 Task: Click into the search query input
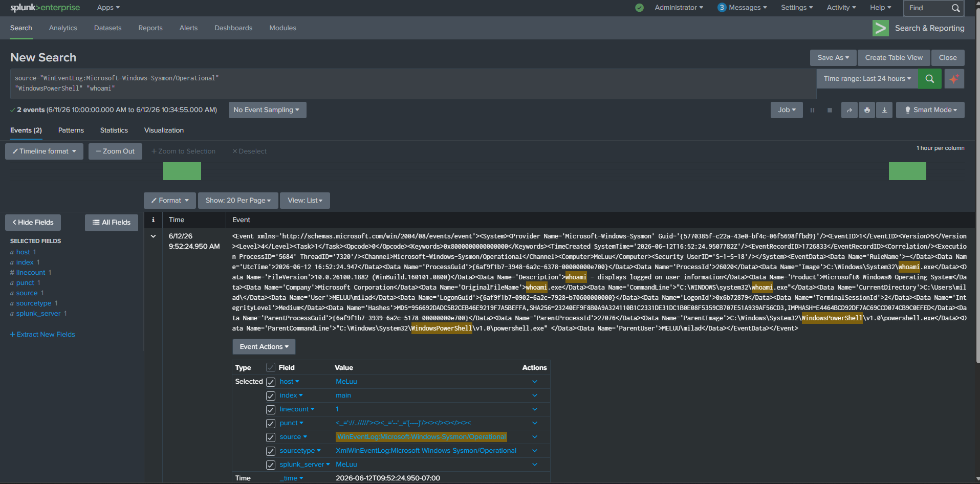413,83
